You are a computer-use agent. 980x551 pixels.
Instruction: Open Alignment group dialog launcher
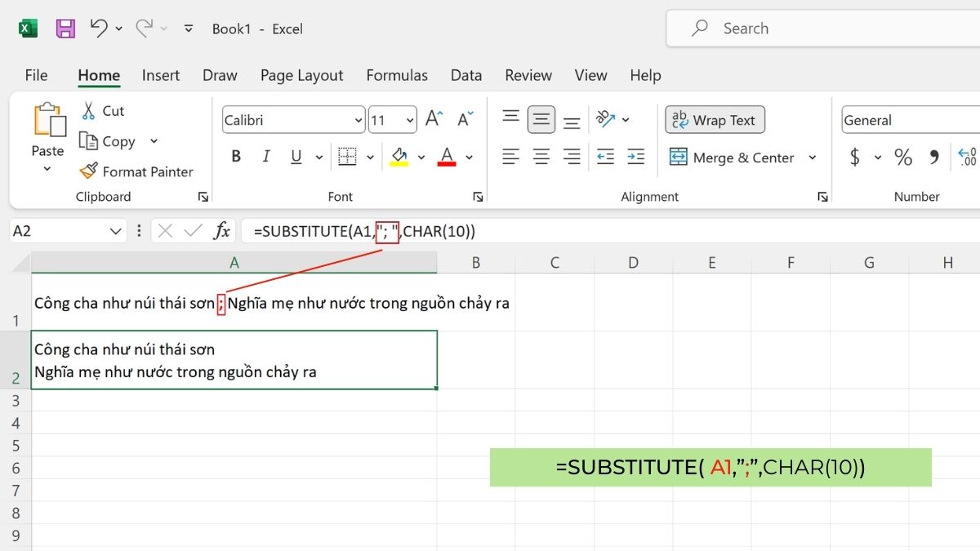(823, 197)
